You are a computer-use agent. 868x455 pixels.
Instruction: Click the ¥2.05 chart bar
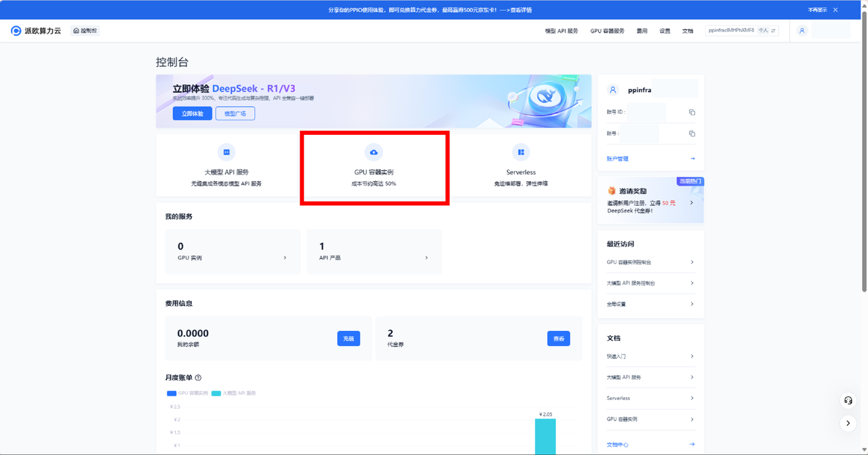click(x=545, y=436)
